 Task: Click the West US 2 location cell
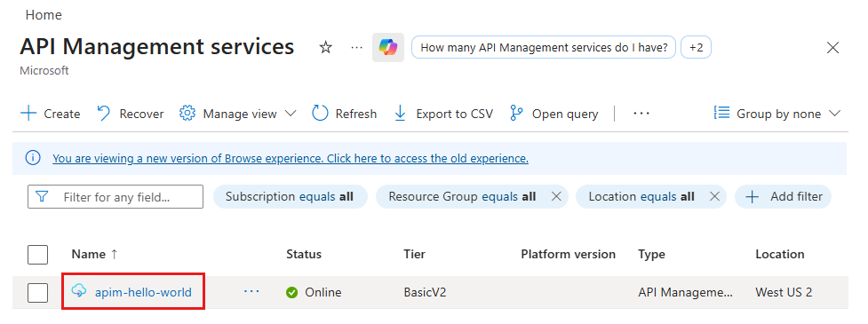click(784, 292)
